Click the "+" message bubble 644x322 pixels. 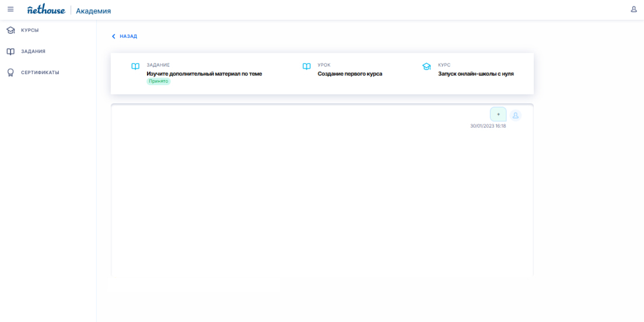pos(498,114)
